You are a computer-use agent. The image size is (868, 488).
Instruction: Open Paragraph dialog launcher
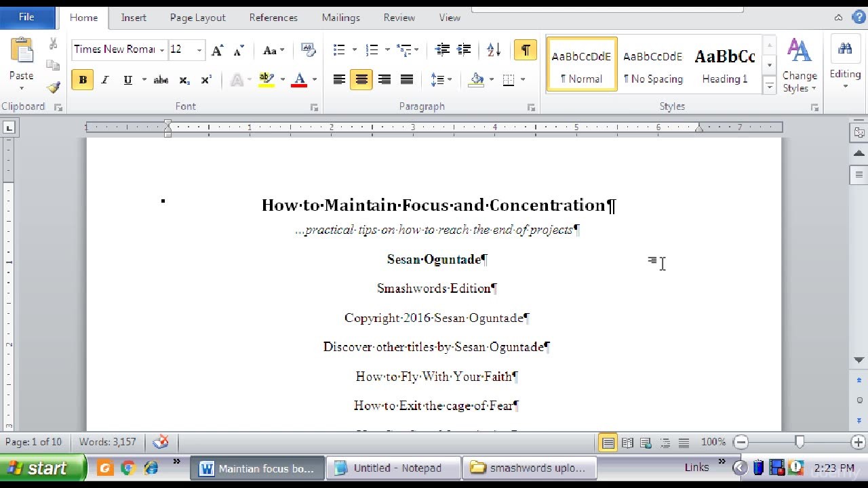(531, 107)
